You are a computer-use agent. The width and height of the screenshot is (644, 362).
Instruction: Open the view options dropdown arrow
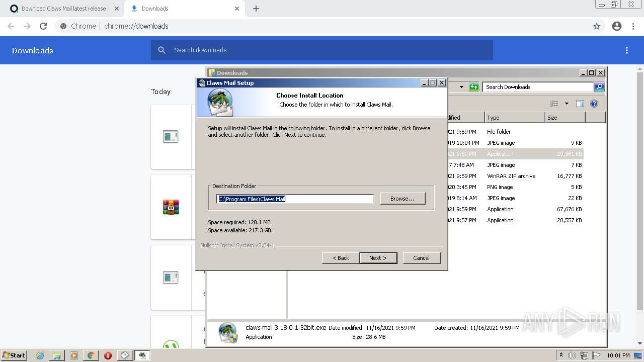[x=567, y=104]
